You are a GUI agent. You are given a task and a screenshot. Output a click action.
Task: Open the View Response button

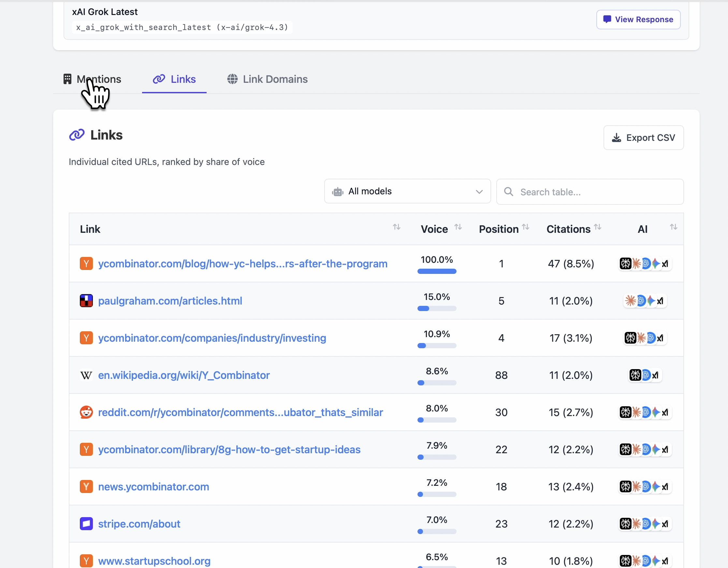(x=638, y=19)
